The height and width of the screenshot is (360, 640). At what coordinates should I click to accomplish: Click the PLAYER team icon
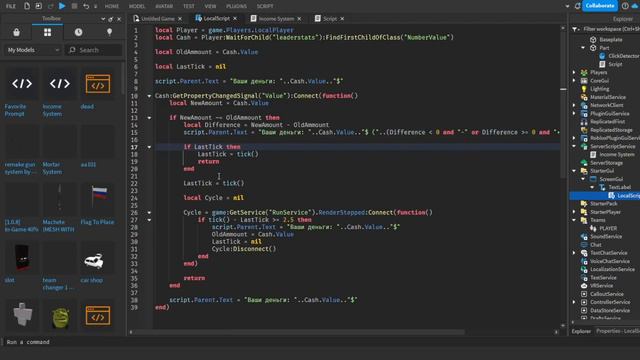click(593, 228)
